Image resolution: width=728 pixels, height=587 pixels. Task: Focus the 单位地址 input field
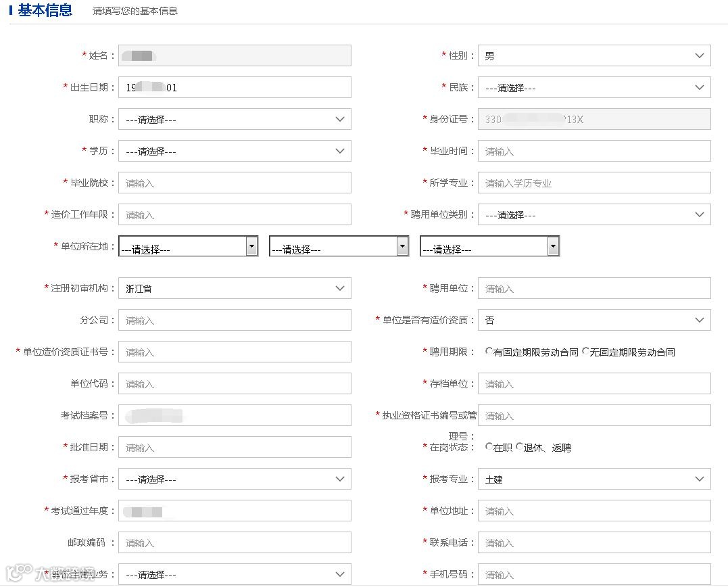tap(594, 511)
